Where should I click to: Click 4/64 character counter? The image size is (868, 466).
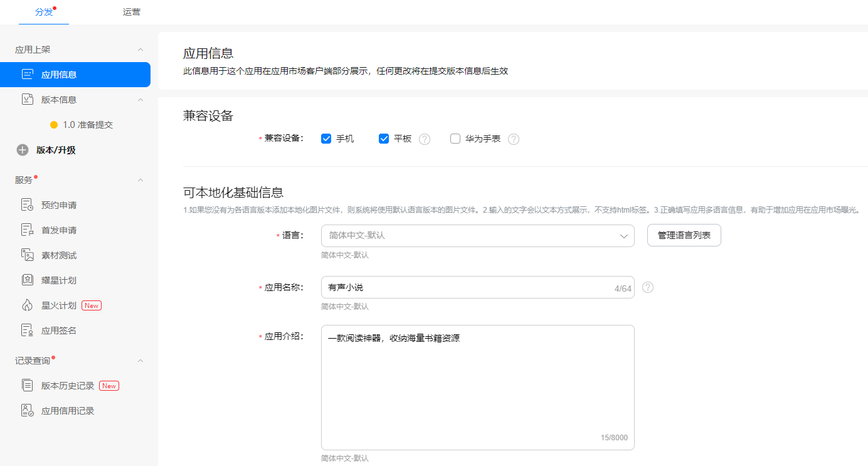point(623,289)
